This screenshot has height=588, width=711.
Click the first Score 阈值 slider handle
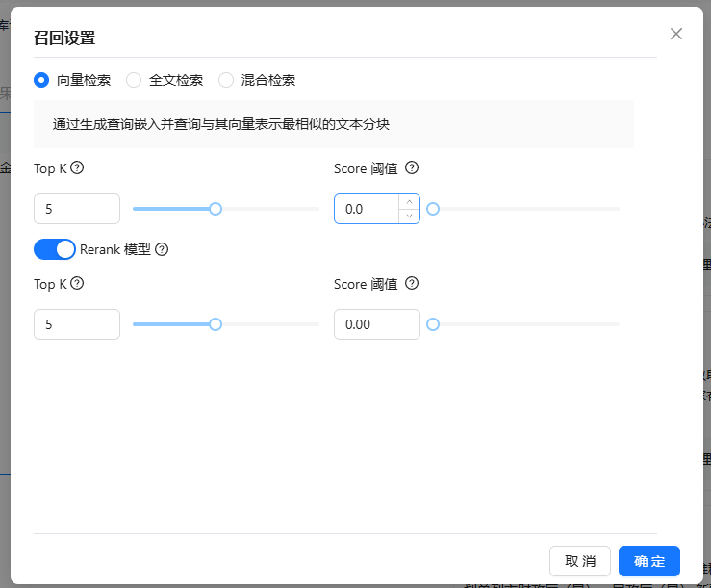[x=433, y=209]
